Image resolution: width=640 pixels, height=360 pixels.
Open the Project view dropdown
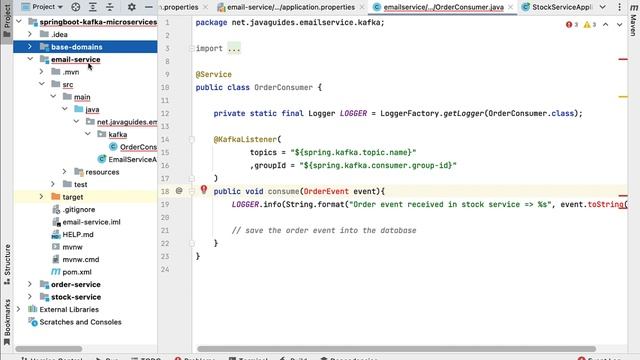(42, 7)
